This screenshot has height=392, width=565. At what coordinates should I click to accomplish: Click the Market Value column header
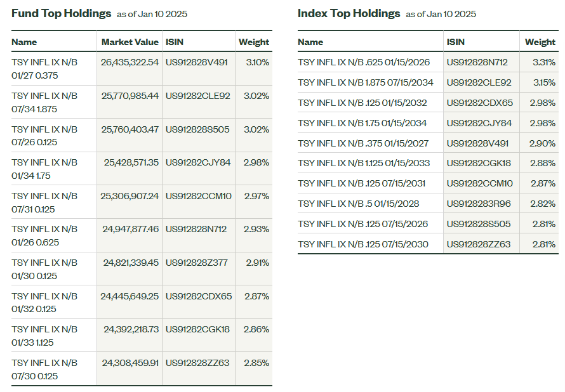[x=130, y=42]
